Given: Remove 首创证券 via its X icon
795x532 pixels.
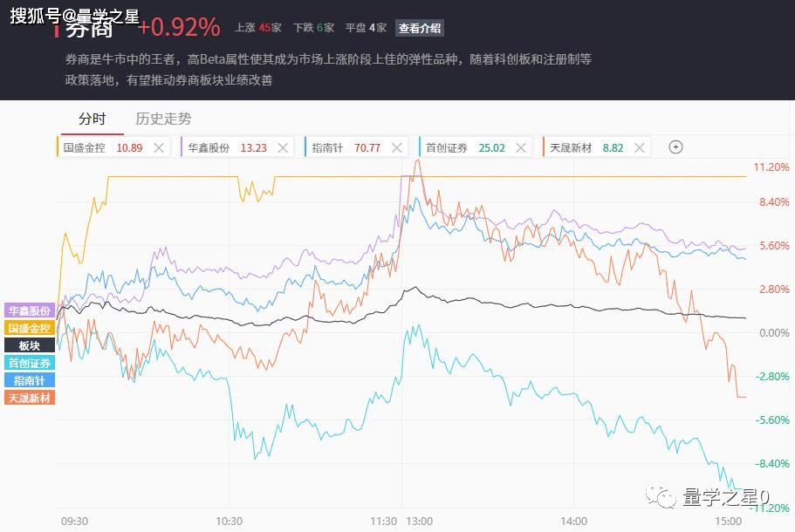Looking at the screenshot, I should pyautogui.click(x=521, y=147).
